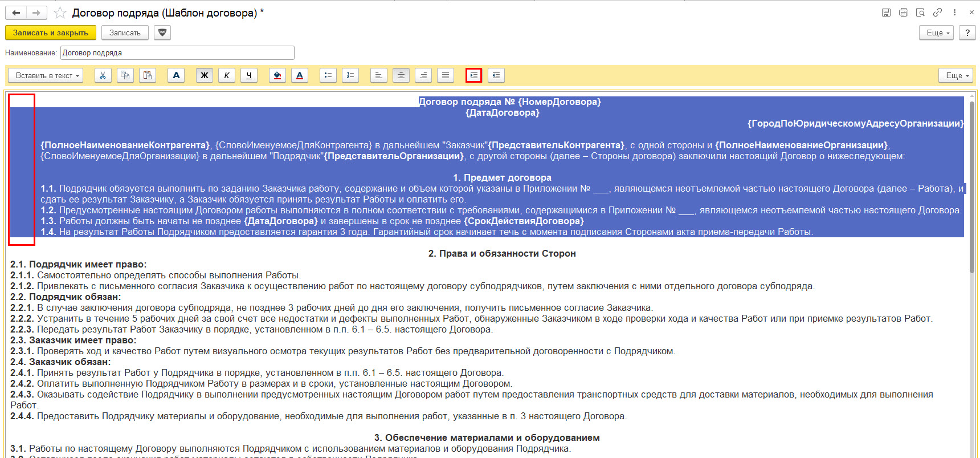Click Записать и закрыть
This screenshot has height=458, width=980.
[x=51, y=33]
